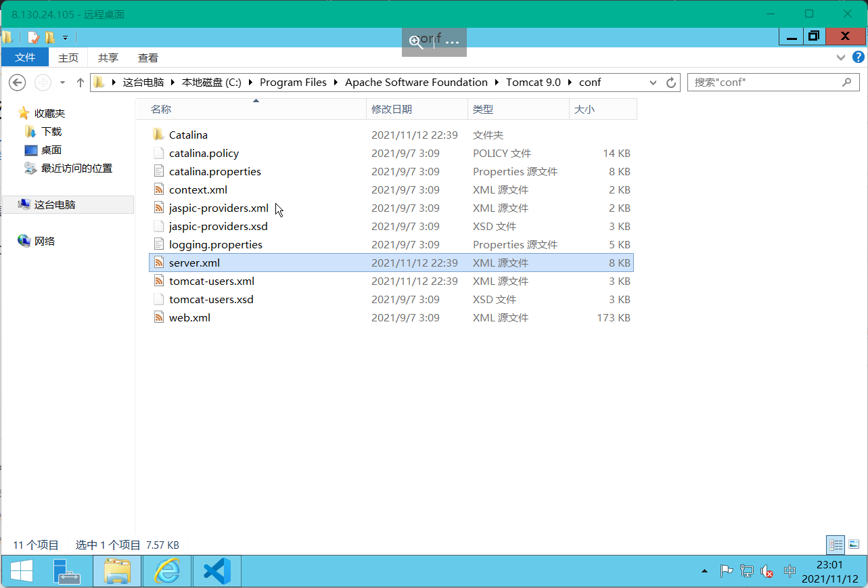
Task: Select the logging.properties file icon
Action: (158, 244)
